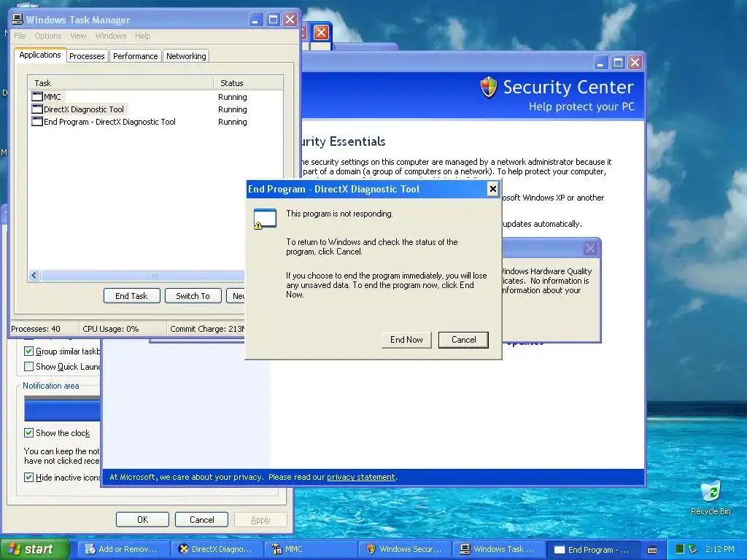Open the Help menu in Task Manager

tap(142, 36)
